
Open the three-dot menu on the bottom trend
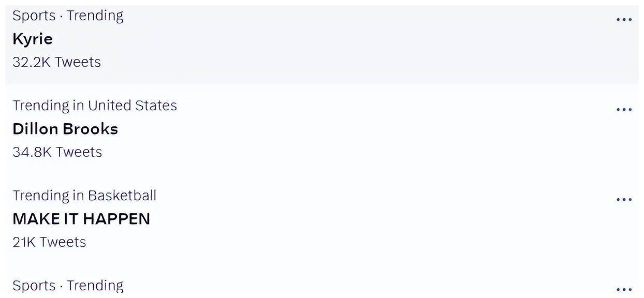tap(624, 289)
